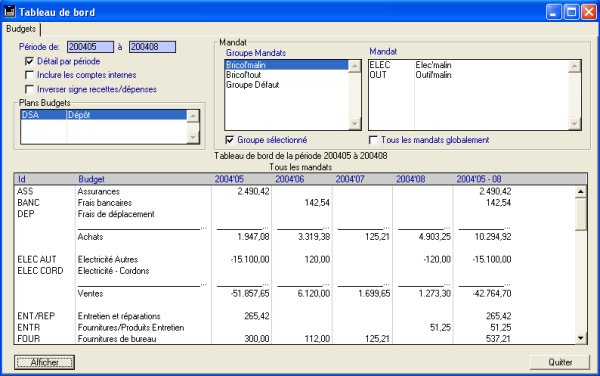
Task: Click the Quitter button
Action: pyautogui.click(x=560, y=362)
